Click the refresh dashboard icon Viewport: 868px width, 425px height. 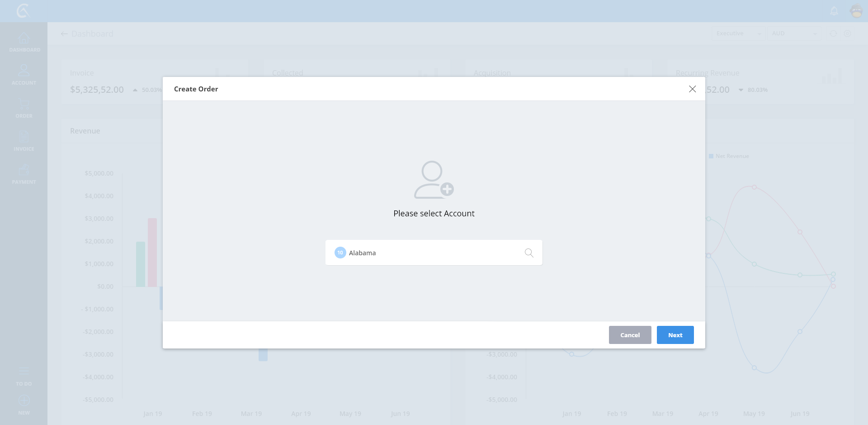tap(833, 33)
